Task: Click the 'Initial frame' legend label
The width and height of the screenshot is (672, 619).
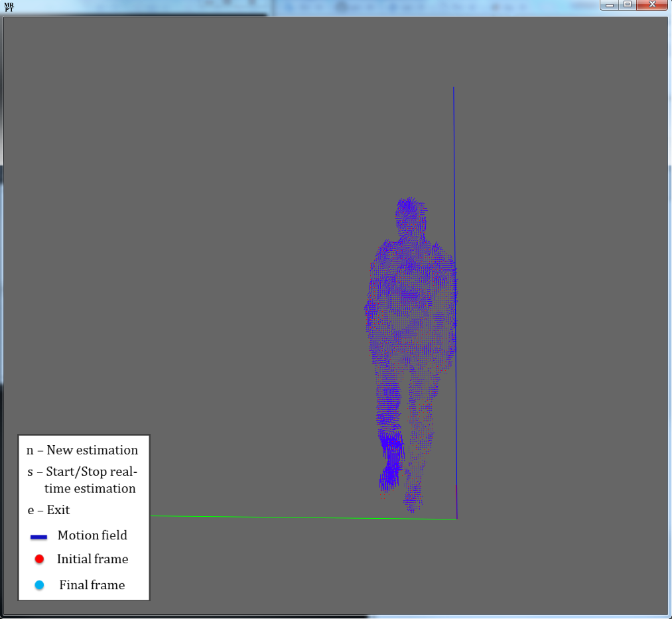Action: point(92,559)
